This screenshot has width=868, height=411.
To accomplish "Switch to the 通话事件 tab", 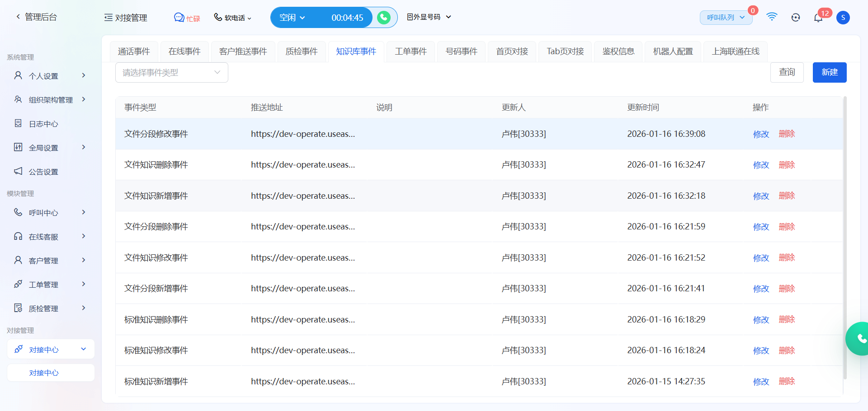I will (134, 51).
